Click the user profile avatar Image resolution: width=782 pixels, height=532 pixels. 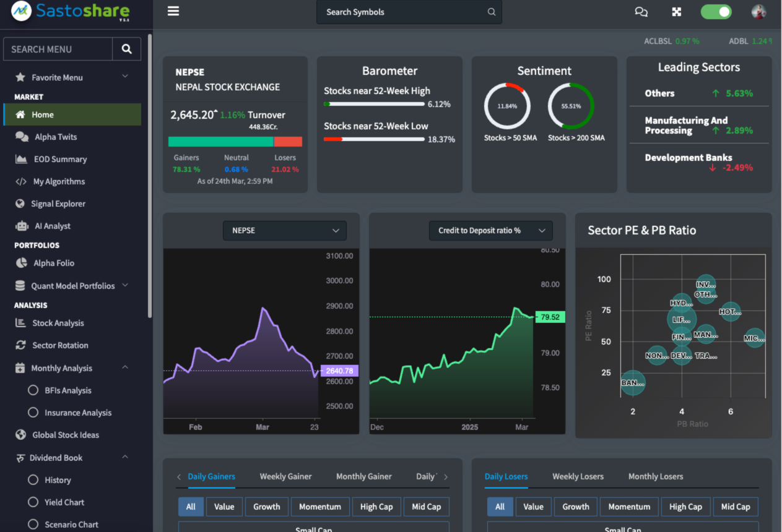pyautogui.click(x=758, y=12)
